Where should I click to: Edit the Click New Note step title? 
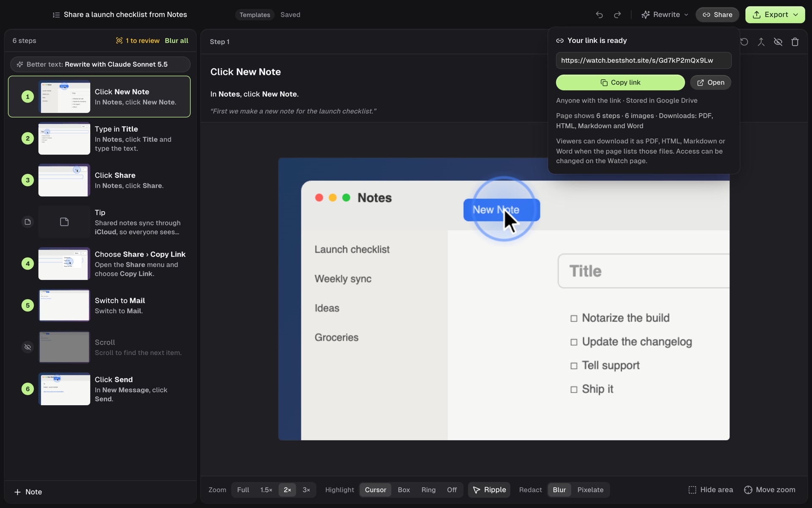click(x=246, y=72)
